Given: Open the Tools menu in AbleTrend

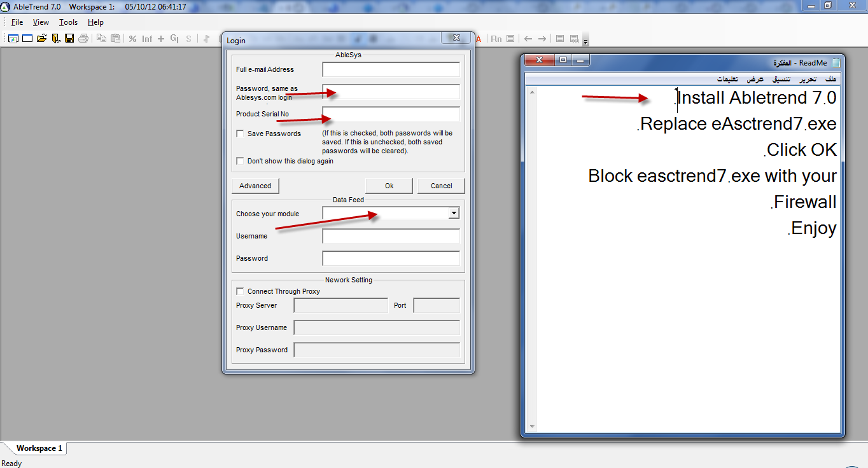Looking at the screenshot, I should pyautogui.click(x=68, y=22).
